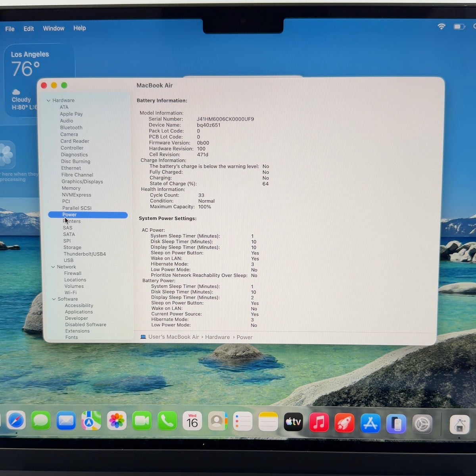
Task: Open Notes app in dock
Action: click(x=268, y=421)
